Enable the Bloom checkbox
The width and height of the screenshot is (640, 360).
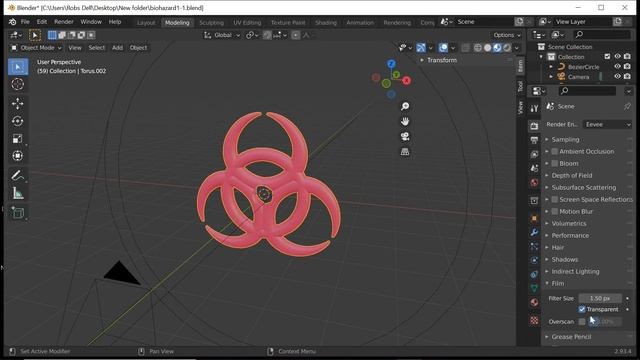pos(555,163)
